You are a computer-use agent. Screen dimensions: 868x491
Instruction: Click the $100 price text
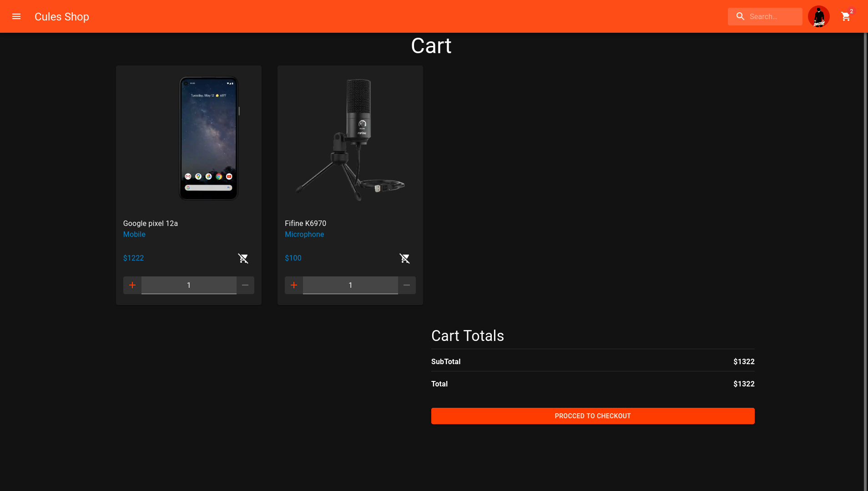tap(293, 258)
